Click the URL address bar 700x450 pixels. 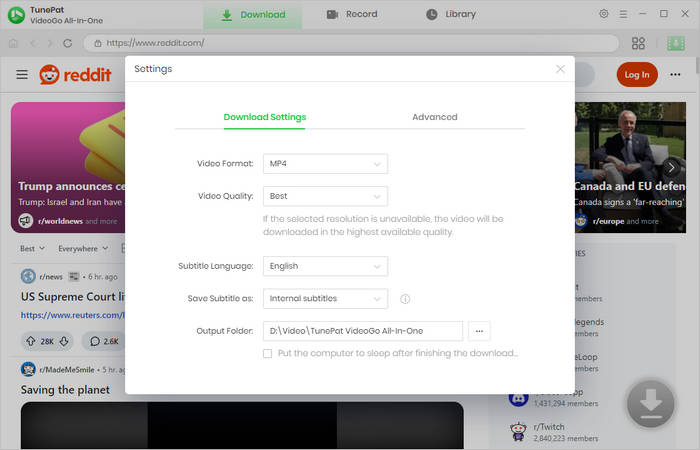coord(351,43)
